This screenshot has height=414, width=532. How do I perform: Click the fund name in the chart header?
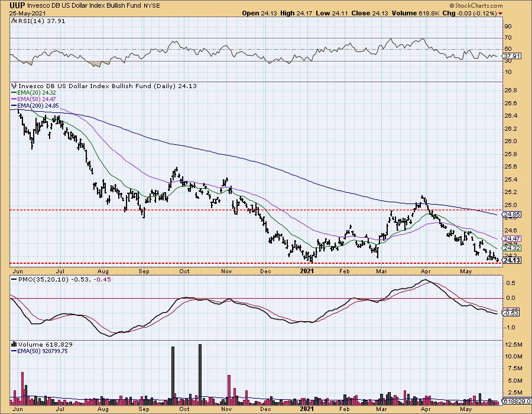pos(85,6)
